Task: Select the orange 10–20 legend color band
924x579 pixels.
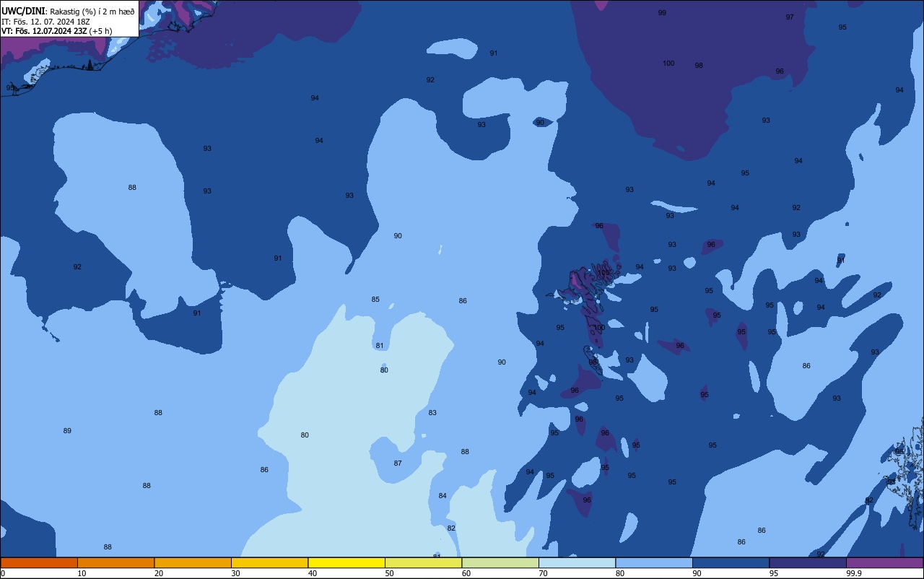Action: click(115, 562)
